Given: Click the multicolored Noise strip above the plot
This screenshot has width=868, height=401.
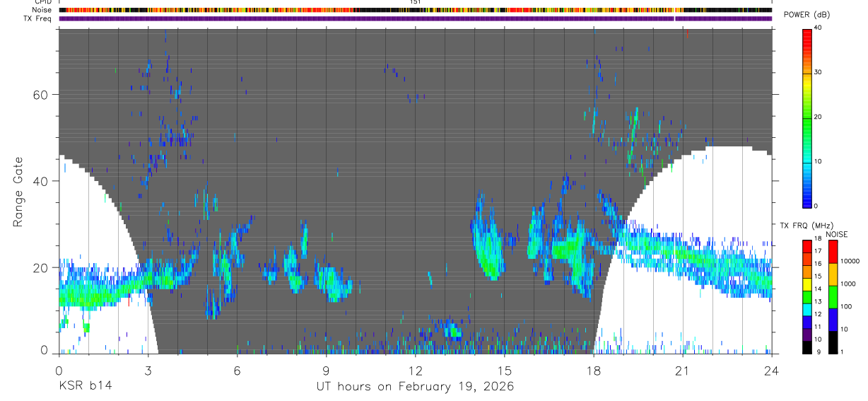Looking at the screenshot, I should [415, 10].
